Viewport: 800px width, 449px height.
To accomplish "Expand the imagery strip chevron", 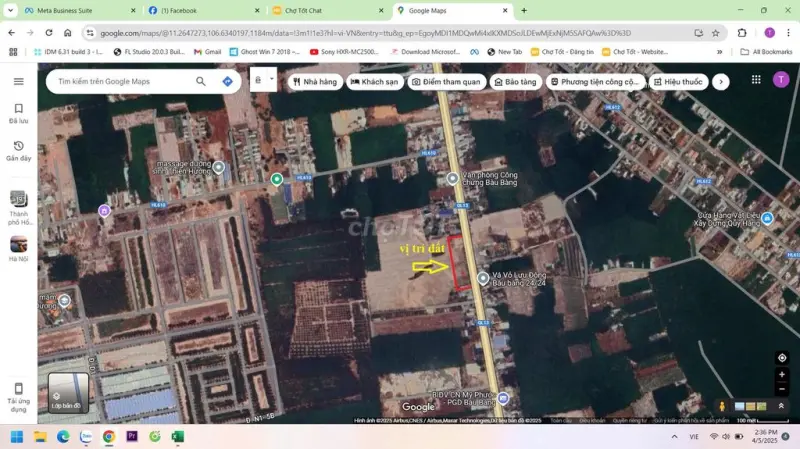I will click(782, 406).
